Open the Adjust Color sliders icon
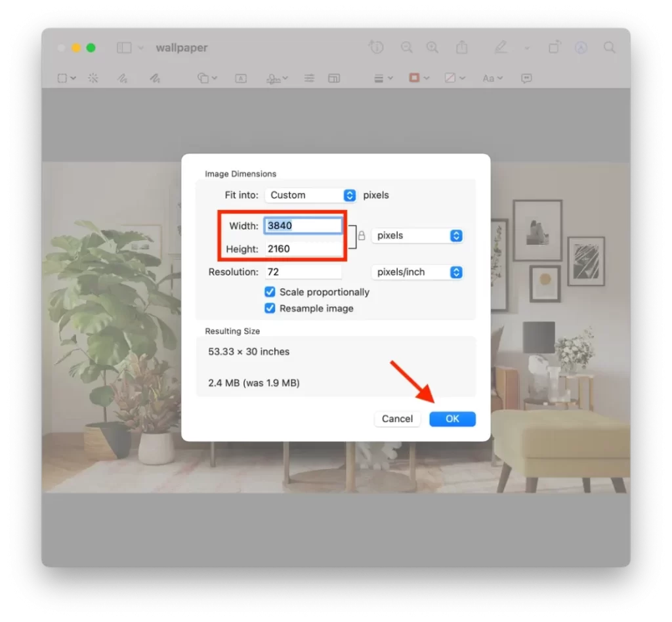 pos(309,78)
